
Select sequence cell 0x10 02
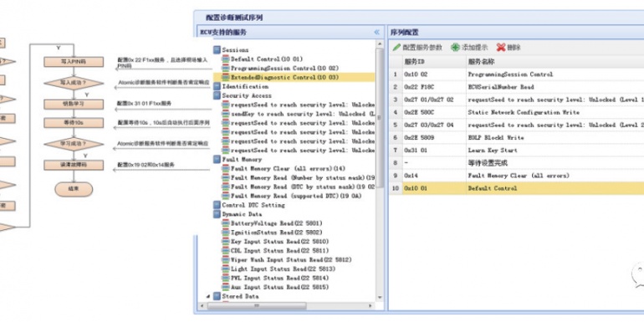[417, 74]
